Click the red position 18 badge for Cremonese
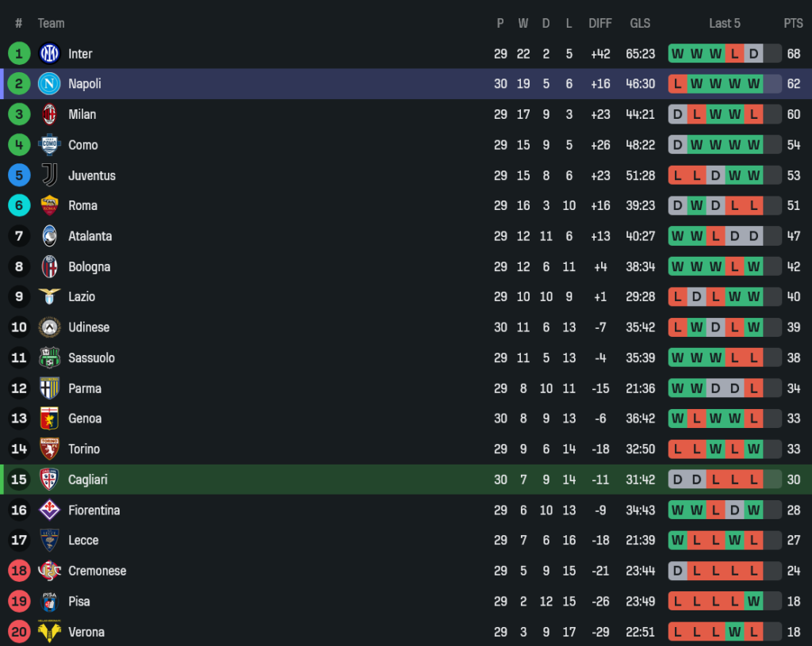812x646 pixels. 19,571
